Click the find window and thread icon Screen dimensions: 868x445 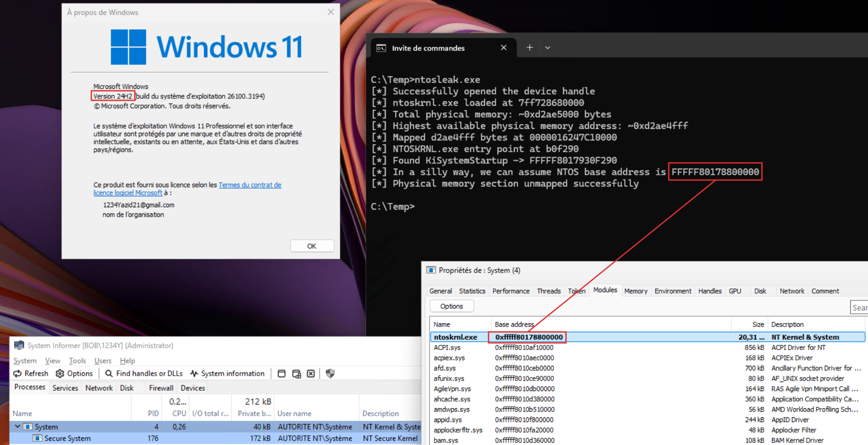click(x=296, y=373)
